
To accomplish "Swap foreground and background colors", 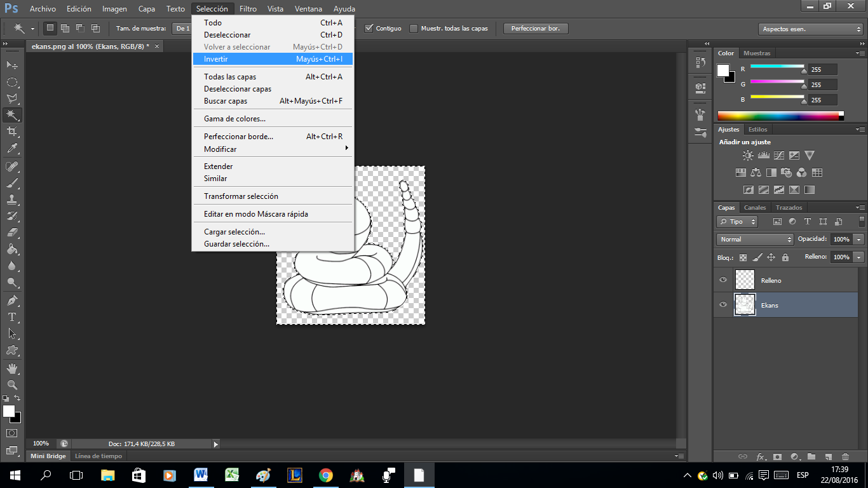I will (18, 398).
